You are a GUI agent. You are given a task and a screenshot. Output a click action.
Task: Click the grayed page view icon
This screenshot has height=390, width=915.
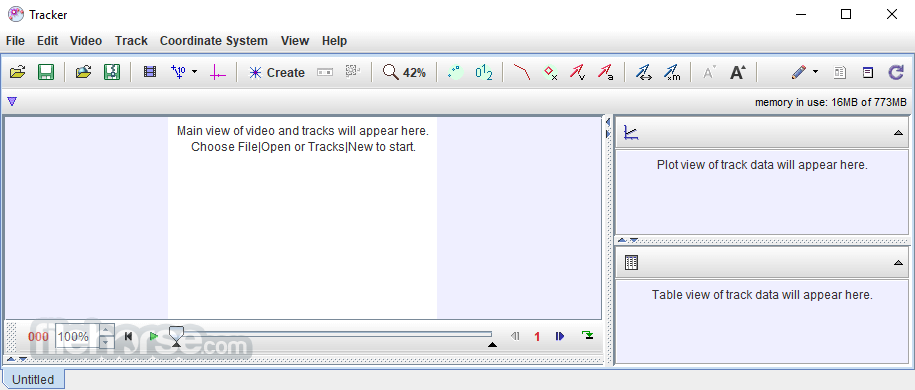click(840, 72)
